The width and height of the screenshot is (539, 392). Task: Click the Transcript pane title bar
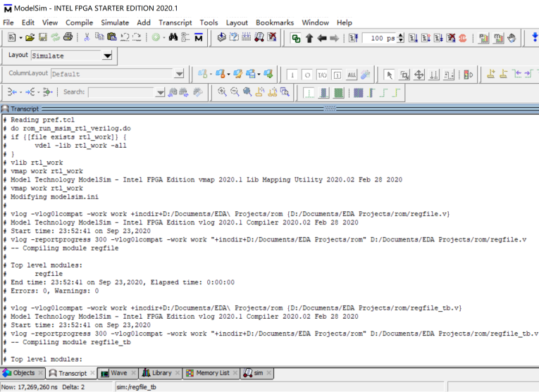(x=269, y=109)
